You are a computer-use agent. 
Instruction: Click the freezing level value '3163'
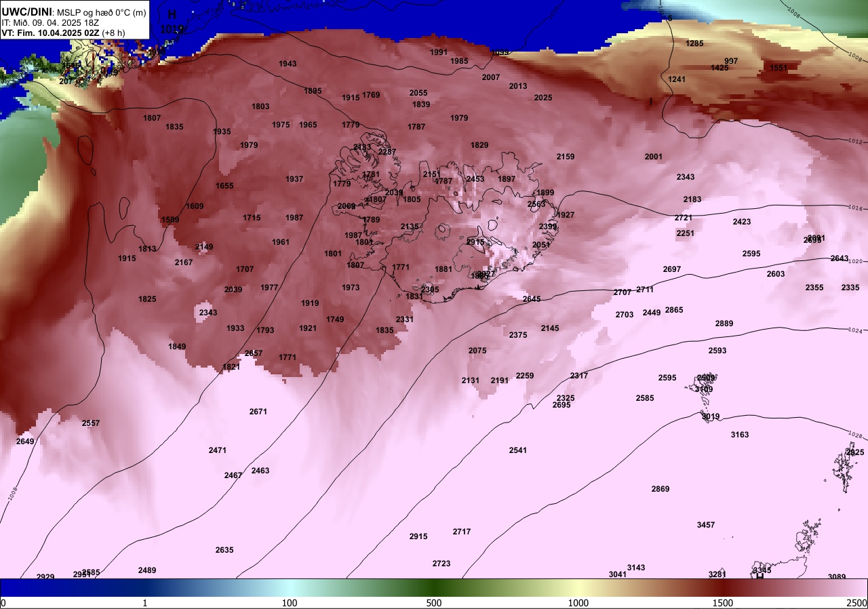pyautogui.click(x=740, y=435)
